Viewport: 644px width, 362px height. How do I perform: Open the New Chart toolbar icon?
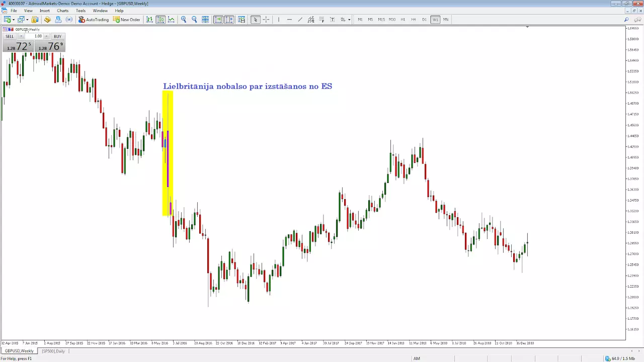tap(7, 20)
